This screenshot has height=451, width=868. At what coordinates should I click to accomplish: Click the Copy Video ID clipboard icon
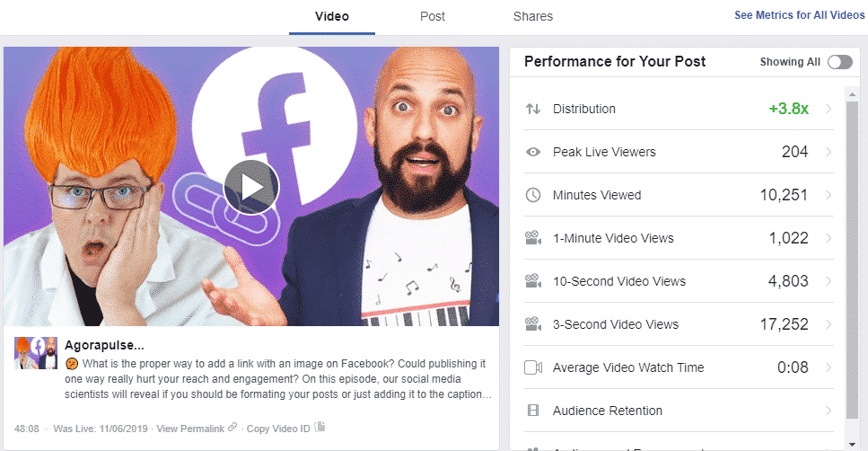pyautogui.click(x=320, y=427)
